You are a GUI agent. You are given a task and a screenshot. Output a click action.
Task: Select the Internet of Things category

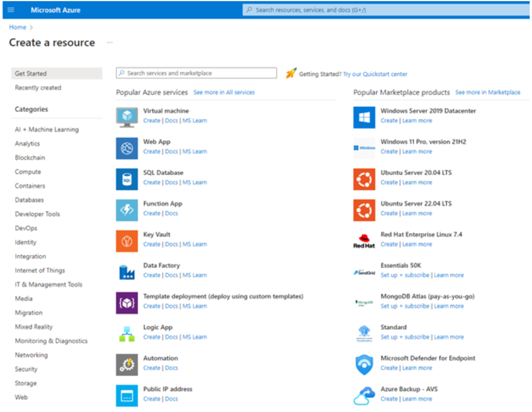tap(40, 270)
